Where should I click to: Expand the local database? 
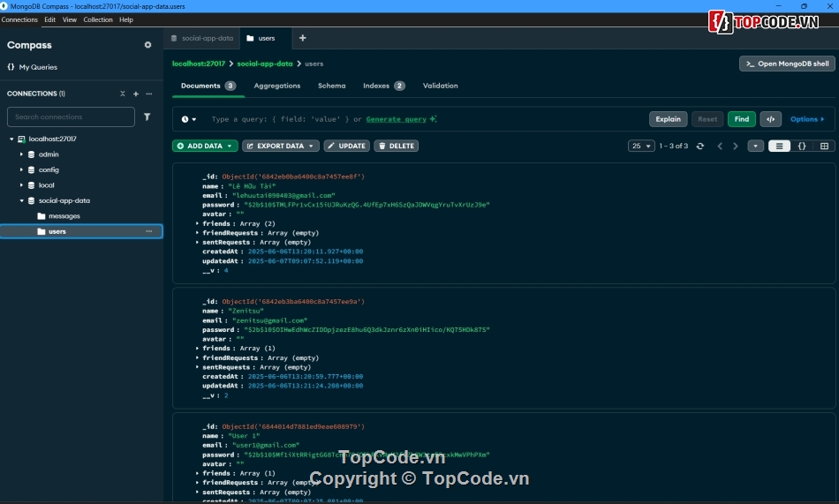21,185
